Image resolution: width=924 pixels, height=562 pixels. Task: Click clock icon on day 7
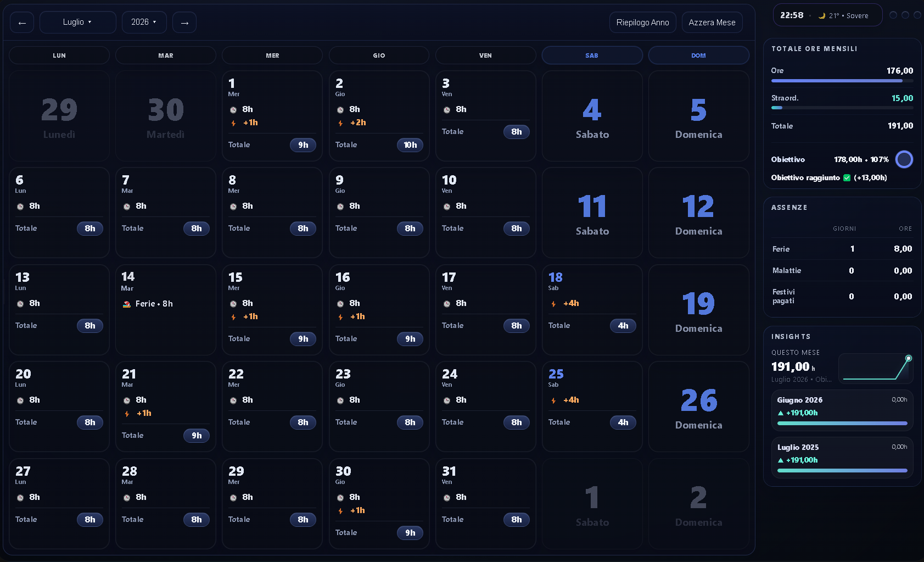click(x=127, y=207)
